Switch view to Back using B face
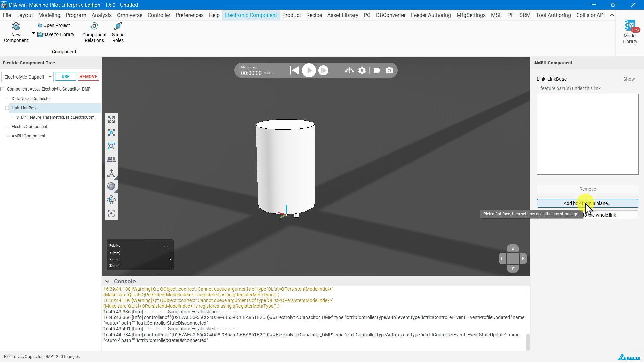This screenshot has width=644, height=362. click(513, 248)
